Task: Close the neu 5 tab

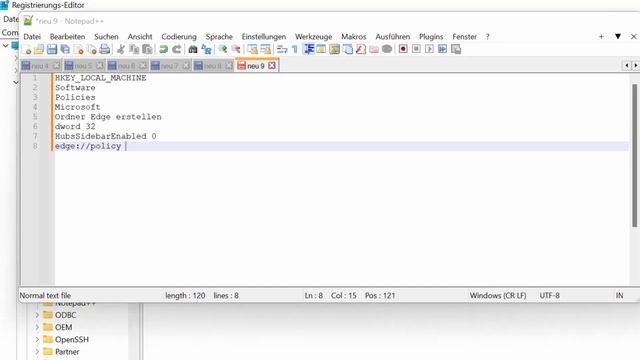Action: [100, 66]
